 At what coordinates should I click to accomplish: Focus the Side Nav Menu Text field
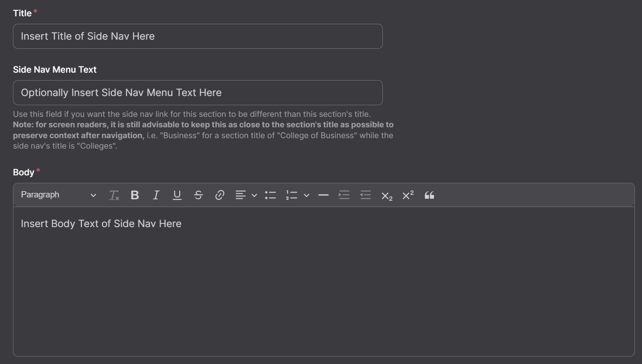[198, 93]
